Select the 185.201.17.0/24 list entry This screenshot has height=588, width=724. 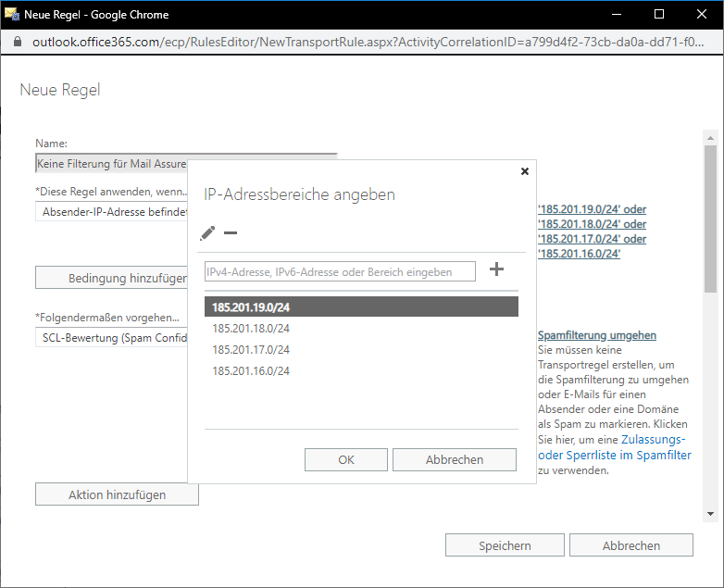361,350
